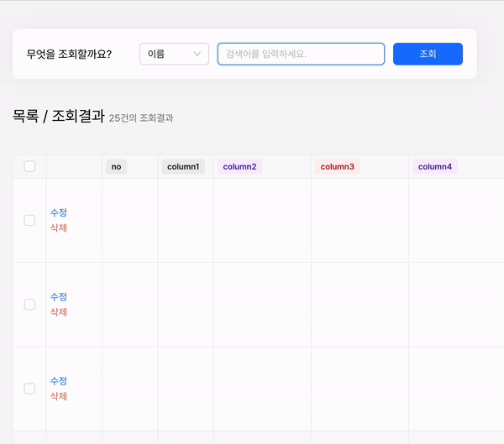
Task: Focus the 검색어를 입력하세요 search field
Action: click(301, 54)
